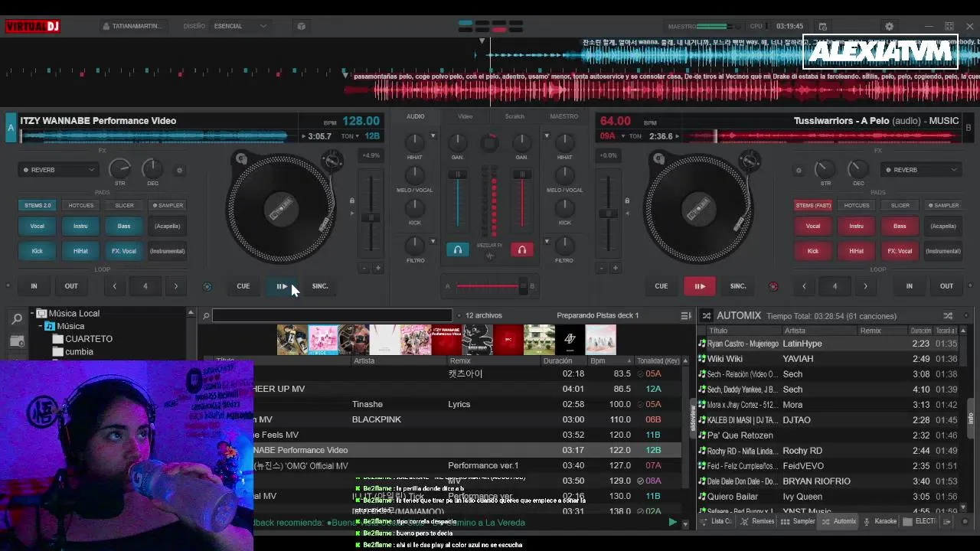
Task: Click deck B red vinyl mode disc icon
Action: (x=773, y=287)
